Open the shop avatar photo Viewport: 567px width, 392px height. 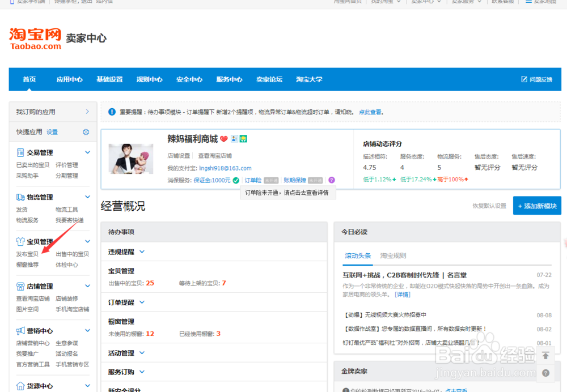pyautogui.click(x=131, y=159)
